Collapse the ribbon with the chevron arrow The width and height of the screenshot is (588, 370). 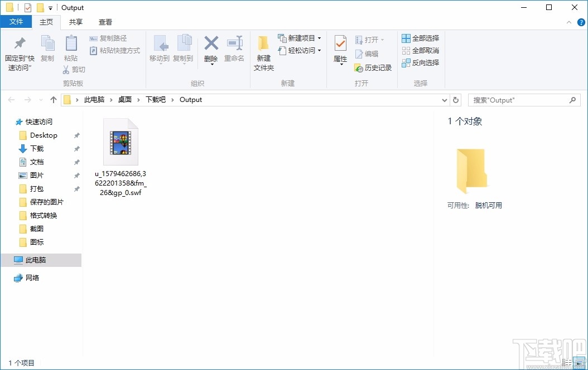(x=568, y=22)
